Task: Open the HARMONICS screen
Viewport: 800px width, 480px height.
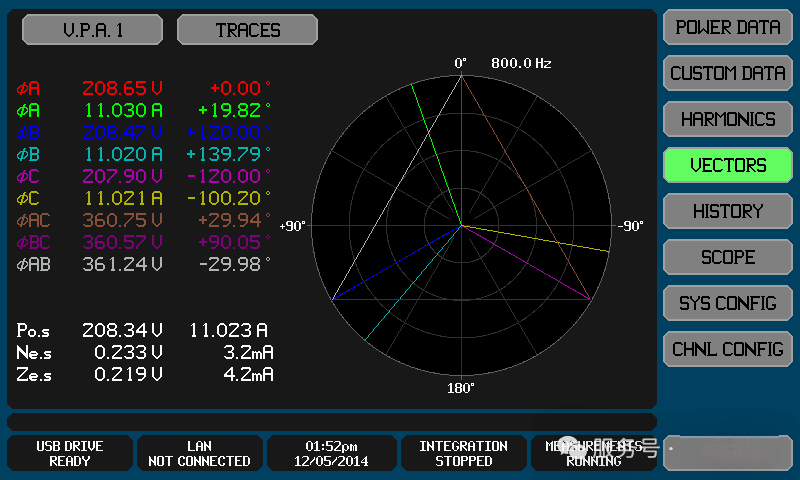Action: (x=727, y=120)
